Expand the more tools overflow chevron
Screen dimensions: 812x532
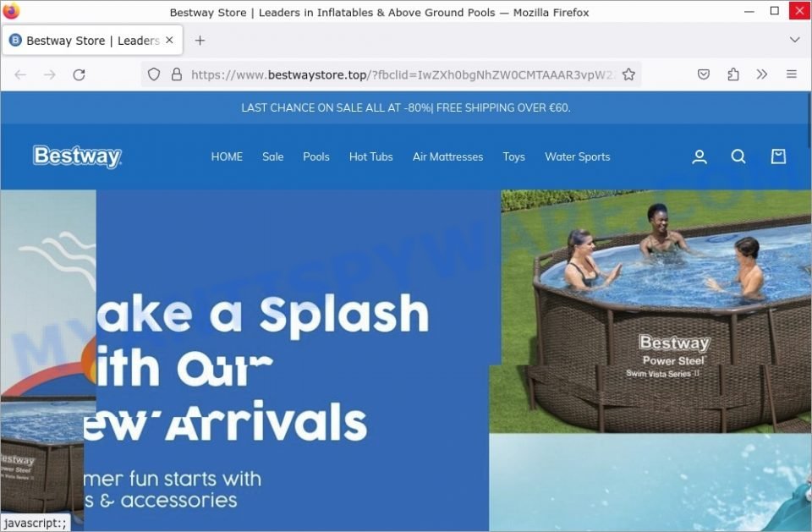pos(762,74)
